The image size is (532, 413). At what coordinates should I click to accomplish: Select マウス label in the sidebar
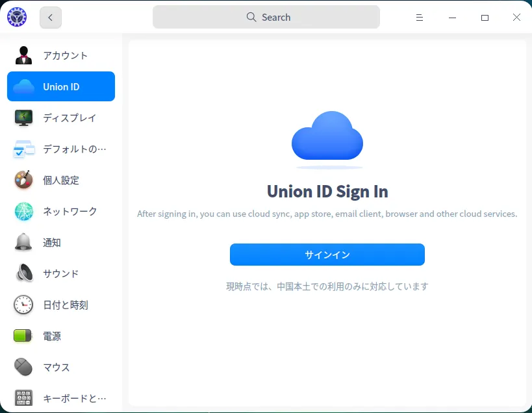coord(57,368)
